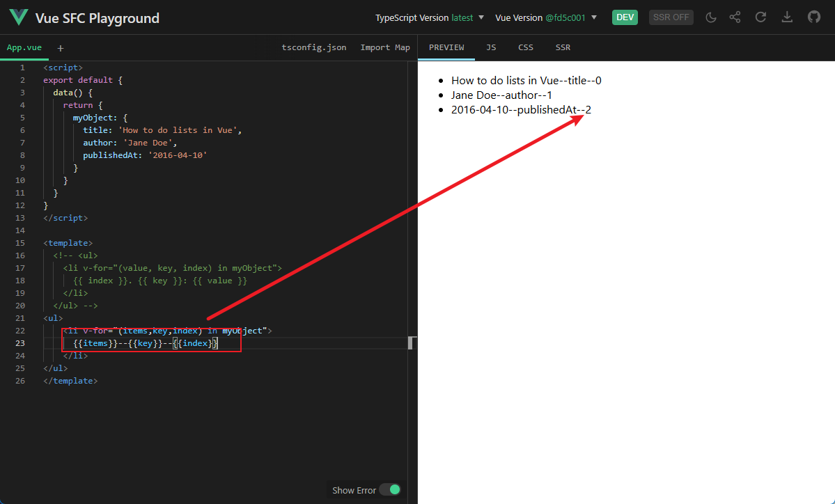Click the Vue SFC Playground title
The height and width of the screenshot is (504, 835).
[97, 18]
